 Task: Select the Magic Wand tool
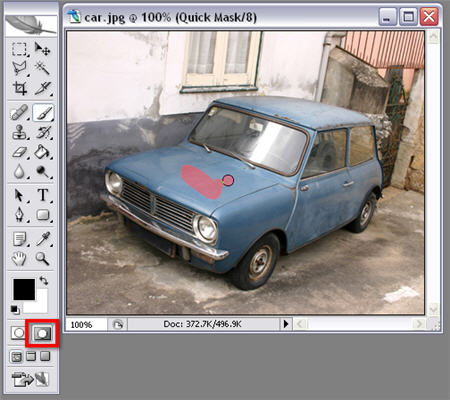pos(43,68)
